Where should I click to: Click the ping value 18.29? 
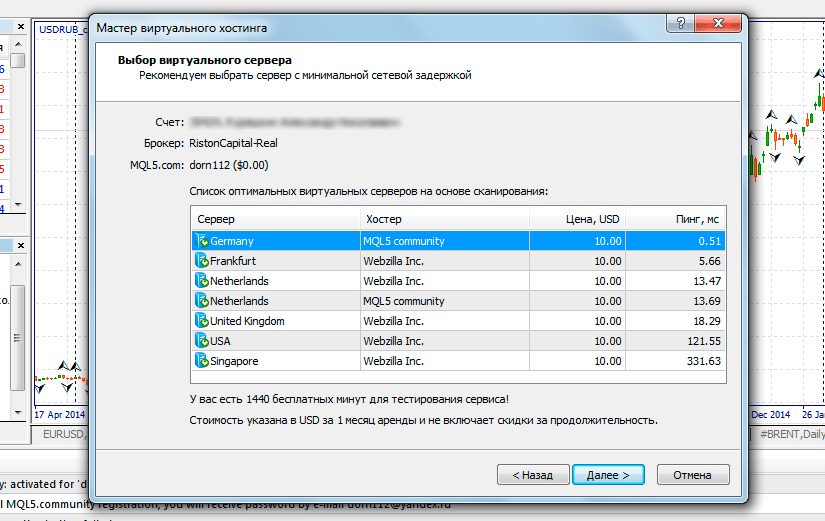pos(707,321)
